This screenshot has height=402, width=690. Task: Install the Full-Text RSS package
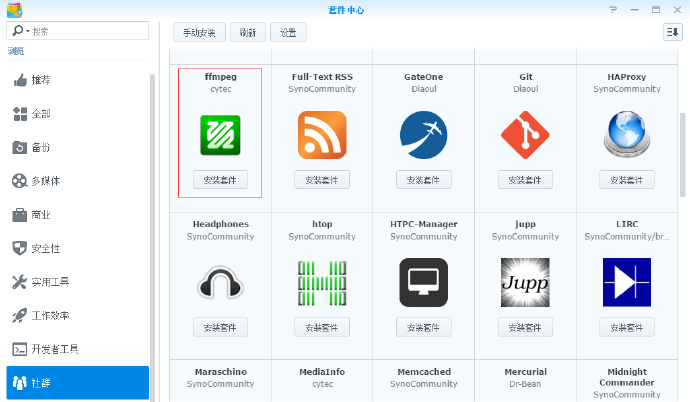tap(322, 179)
